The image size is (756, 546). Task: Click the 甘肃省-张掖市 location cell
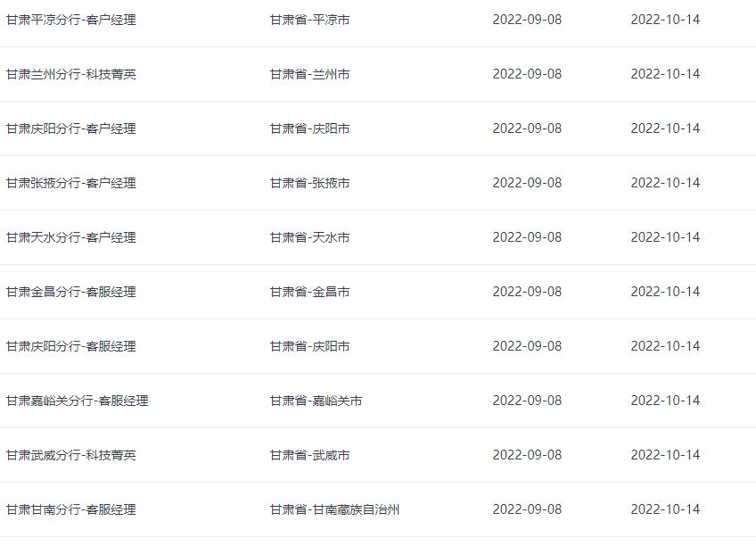click(x=309, y=183)
